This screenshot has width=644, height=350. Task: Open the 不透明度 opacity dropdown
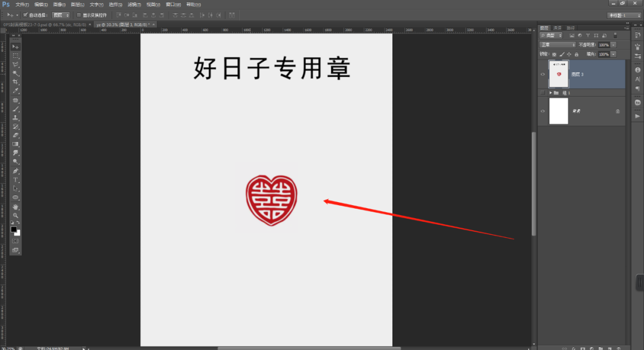[612, 45]
